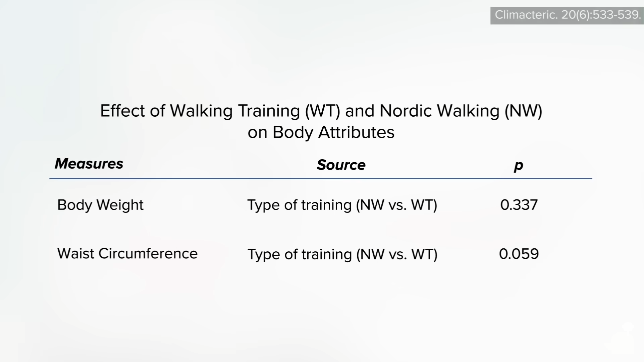Click '(NW vs. WT)' in Waist Circumference row
This screenshot has height=362, width=644.
(397, 254)
